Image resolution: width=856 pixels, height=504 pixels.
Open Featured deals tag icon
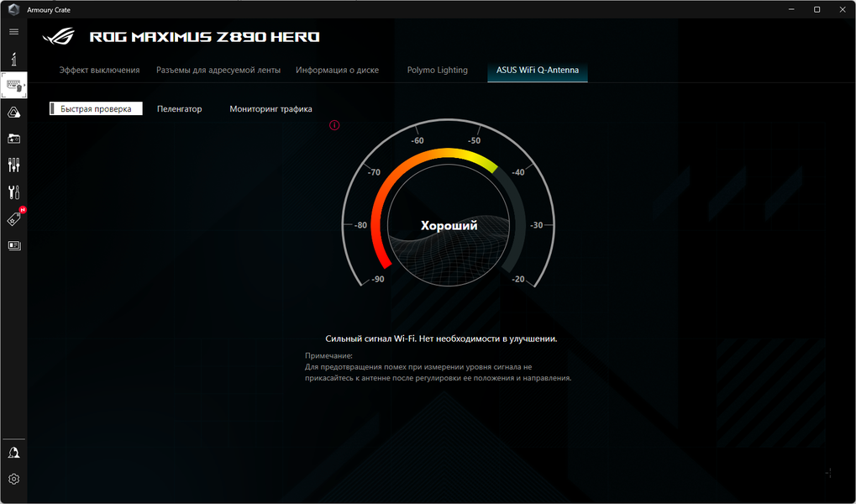click(14, 219)
